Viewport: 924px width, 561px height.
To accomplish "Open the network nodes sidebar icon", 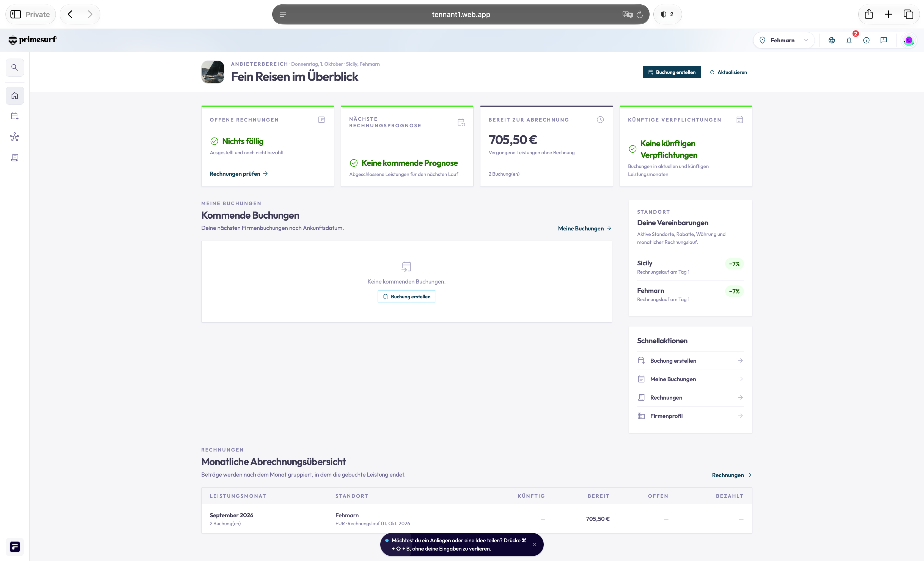I will click(15, 137).
